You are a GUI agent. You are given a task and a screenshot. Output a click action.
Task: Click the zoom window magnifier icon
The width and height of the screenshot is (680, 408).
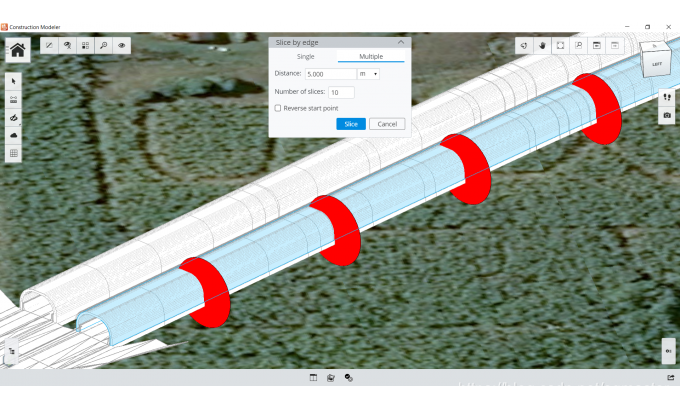tap(579, 46)
